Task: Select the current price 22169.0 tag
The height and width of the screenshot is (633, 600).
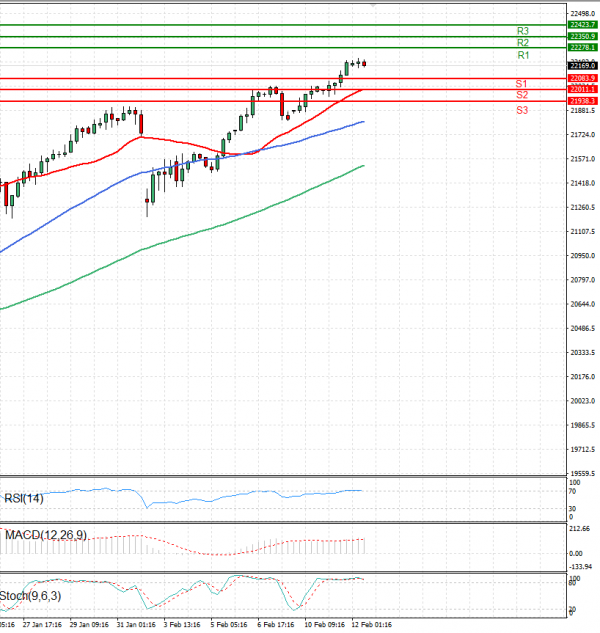Action: click(x=582, y=65)
